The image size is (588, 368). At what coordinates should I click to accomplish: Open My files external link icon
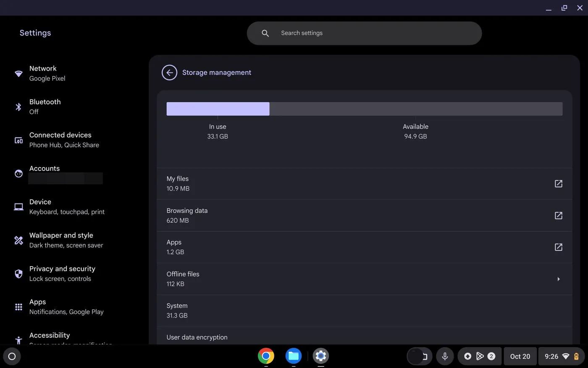click(558, 184)
